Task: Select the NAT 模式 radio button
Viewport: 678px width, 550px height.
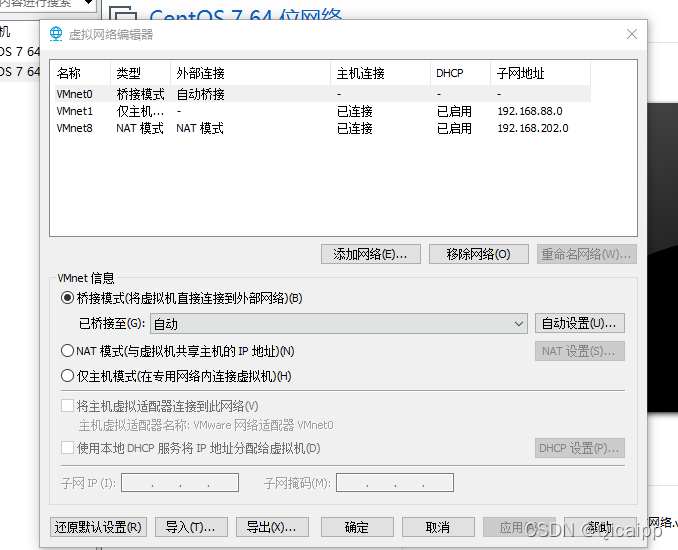Action: 67,351
